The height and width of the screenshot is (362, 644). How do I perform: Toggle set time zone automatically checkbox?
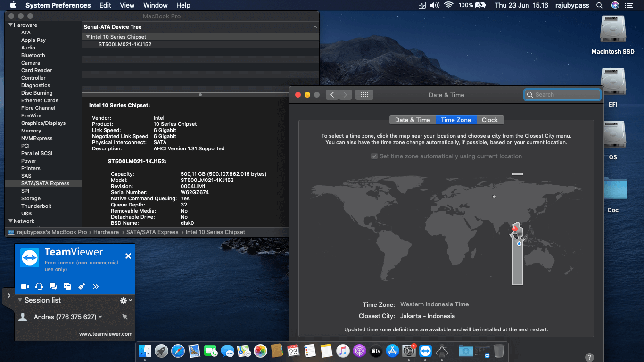point(374,156)
